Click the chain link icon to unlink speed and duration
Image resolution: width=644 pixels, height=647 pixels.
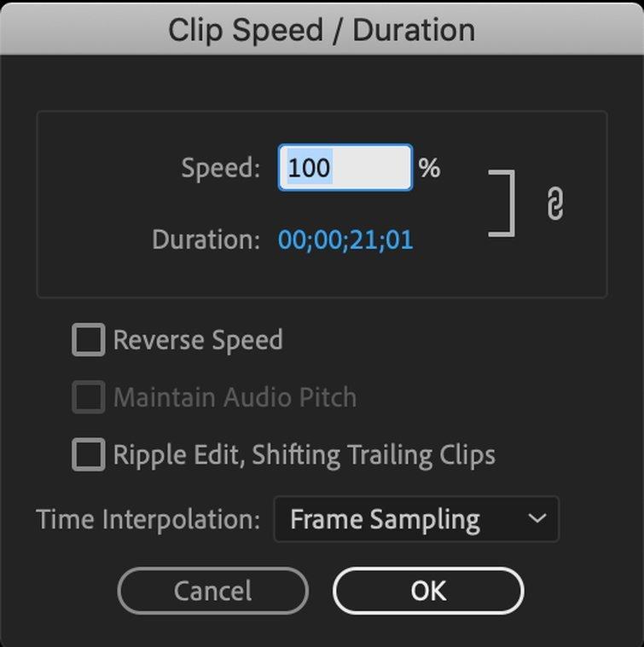554,204
